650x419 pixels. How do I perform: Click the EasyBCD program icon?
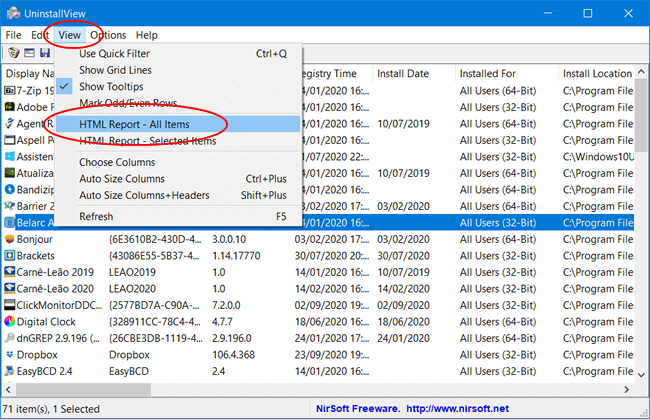[x=10, y=370]
